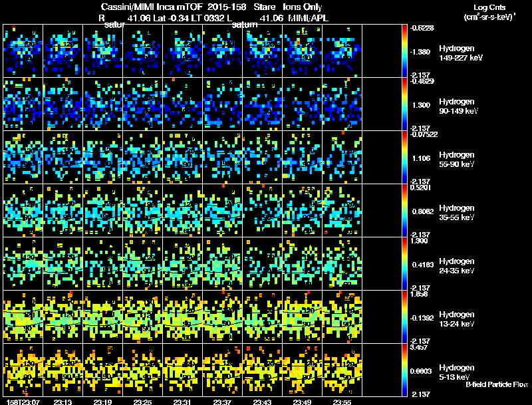The width and height of the screenshot is (532, 405).
Task: Click the '23:25' time axis label
Action: click(142, 402)
